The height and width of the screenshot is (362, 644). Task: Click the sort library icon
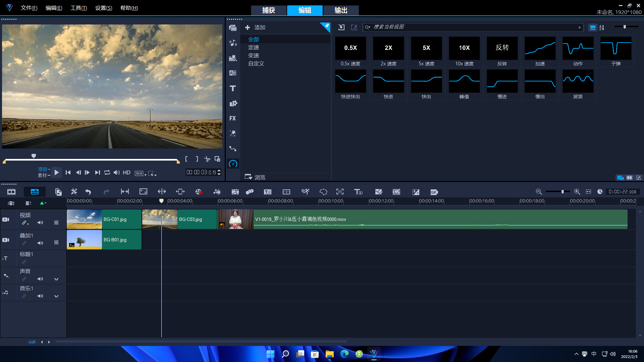602,28
